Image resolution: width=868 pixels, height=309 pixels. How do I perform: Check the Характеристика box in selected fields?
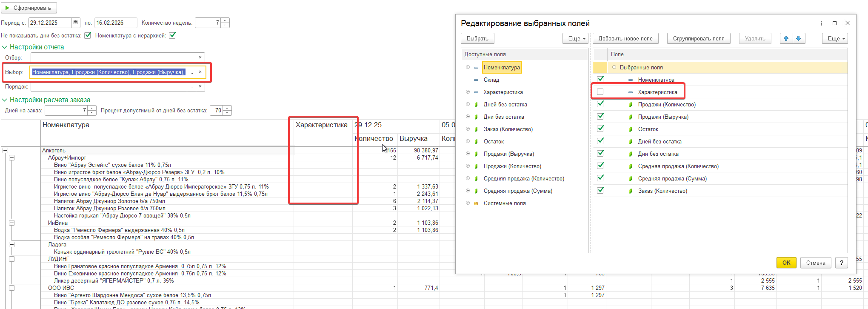pos(600,92)
